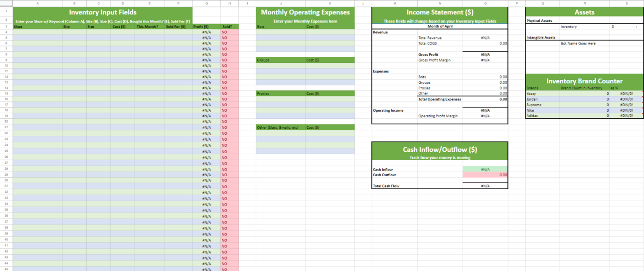The width and height of the screenshot is (644, 271).
Task: Select the green Cash Inflow value cell
Action: coord(485,170)
